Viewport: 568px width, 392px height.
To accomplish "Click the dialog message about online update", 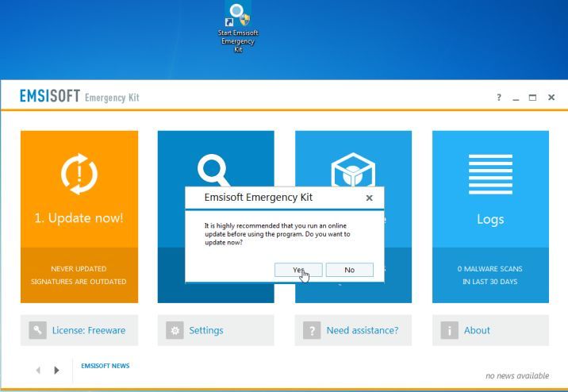I will (278, 234).
